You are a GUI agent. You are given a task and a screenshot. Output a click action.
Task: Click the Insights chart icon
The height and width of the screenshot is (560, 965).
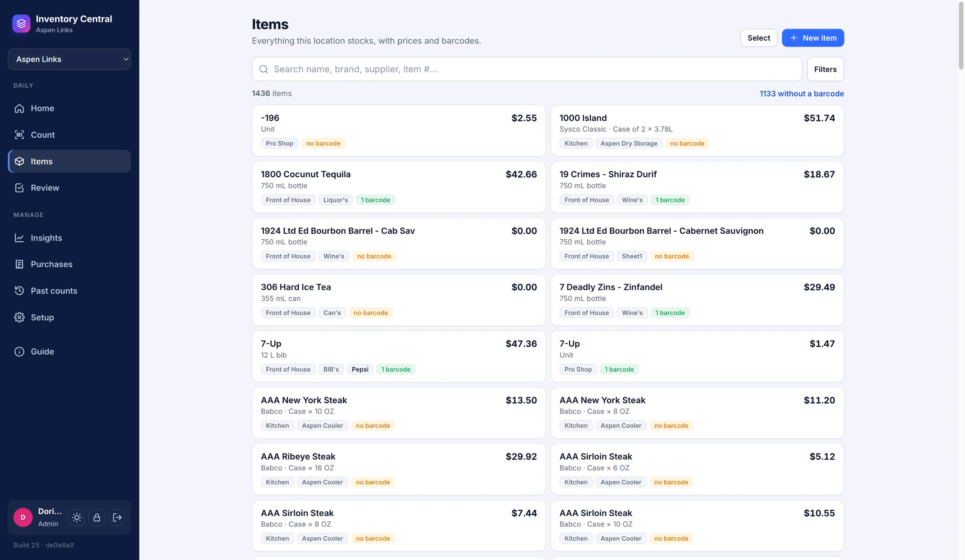(19, 238)
